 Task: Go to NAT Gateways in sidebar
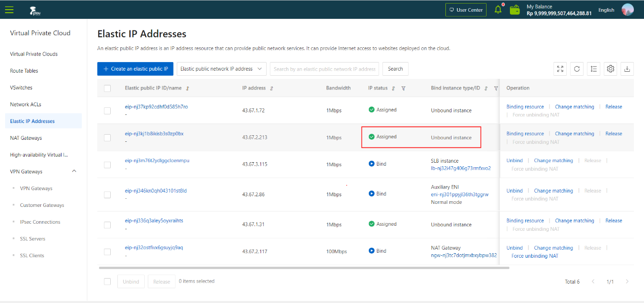[x=26, y=138]
